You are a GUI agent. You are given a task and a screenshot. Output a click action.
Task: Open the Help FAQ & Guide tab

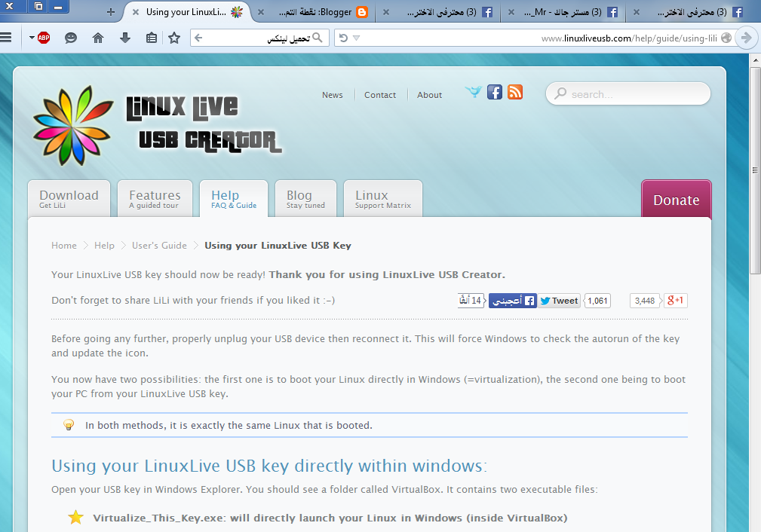tap(234, 199)
